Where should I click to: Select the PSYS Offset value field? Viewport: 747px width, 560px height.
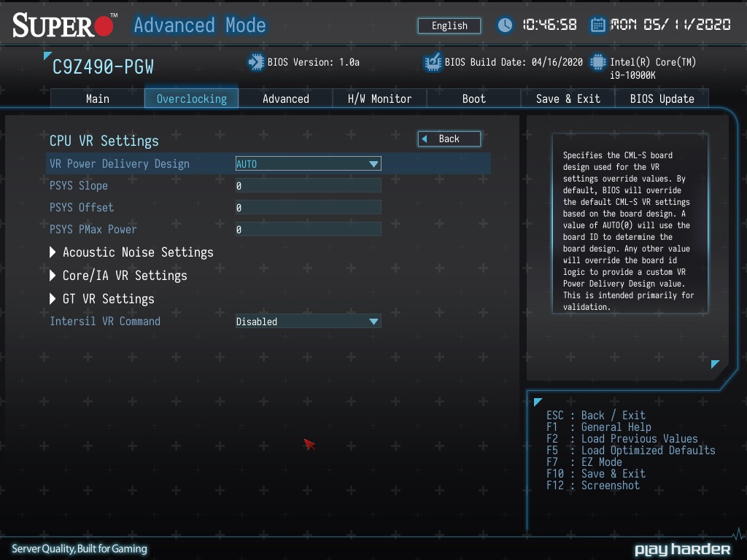(x=308, y=208)
